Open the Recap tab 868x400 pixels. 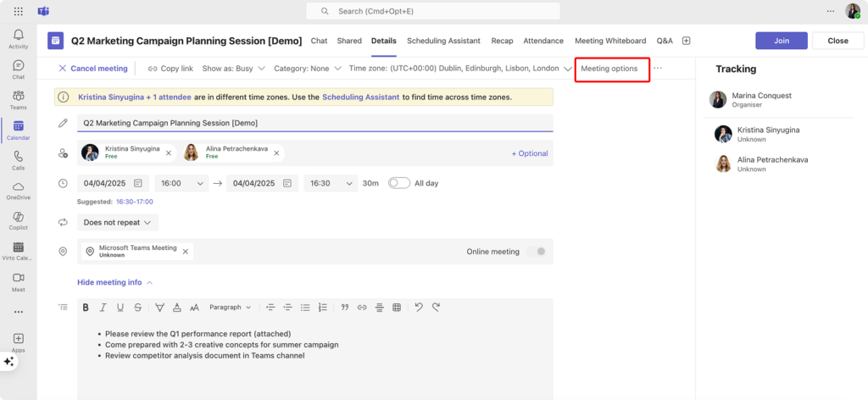click(x=502, y=41)
